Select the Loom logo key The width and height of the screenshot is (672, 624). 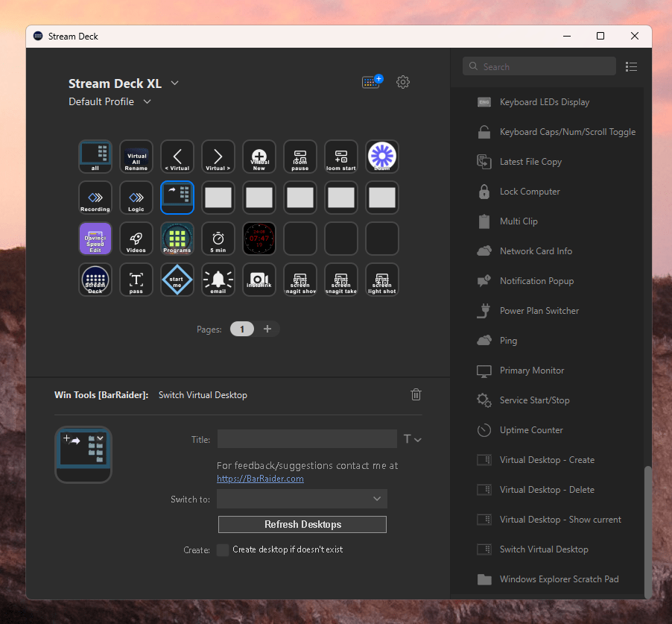click(x=382, y=157)
